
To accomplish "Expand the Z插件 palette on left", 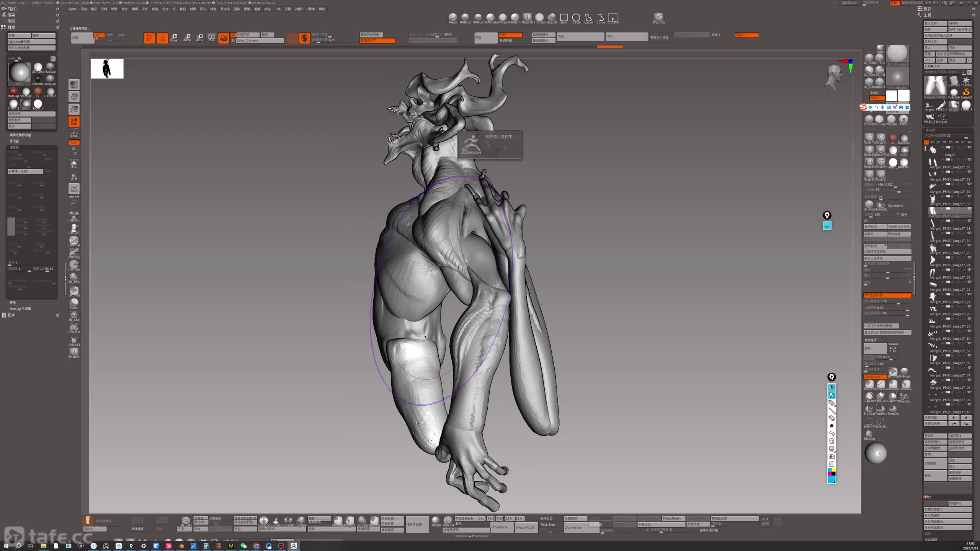I will tap(12, 9).
